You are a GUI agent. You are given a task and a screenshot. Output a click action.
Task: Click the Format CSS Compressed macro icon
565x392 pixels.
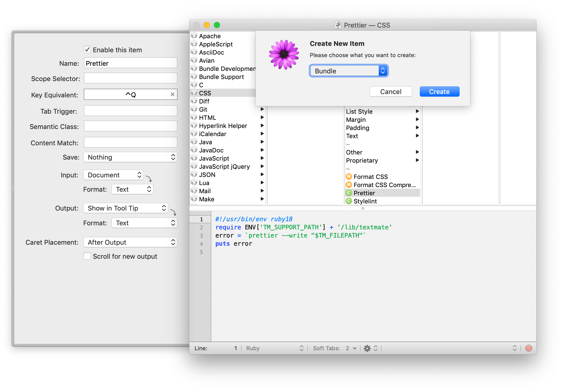click(349, 185)
